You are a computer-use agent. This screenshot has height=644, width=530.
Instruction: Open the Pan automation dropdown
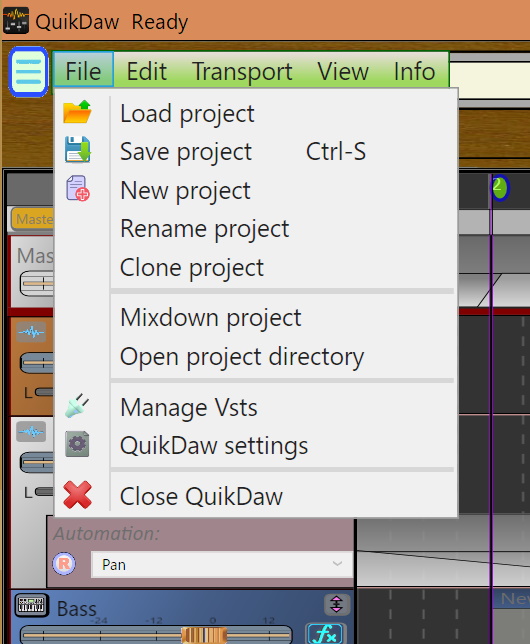tap(222, 565)
